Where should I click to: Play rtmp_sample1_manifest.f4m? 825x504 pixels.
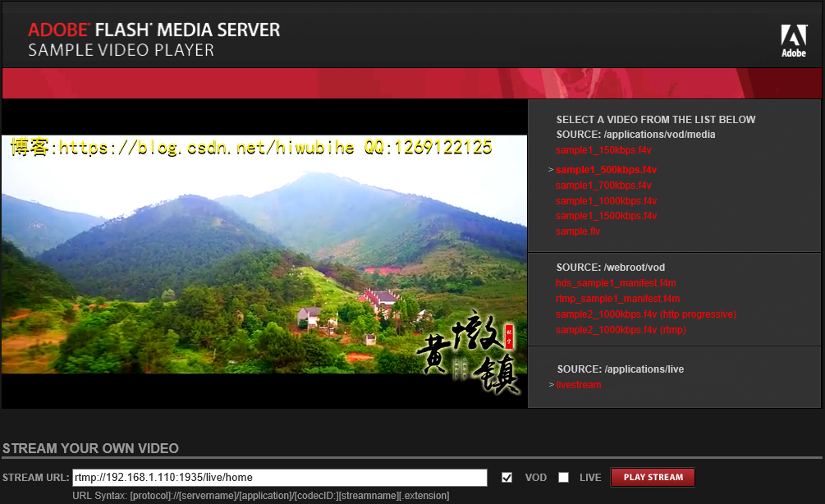point(616,298)
